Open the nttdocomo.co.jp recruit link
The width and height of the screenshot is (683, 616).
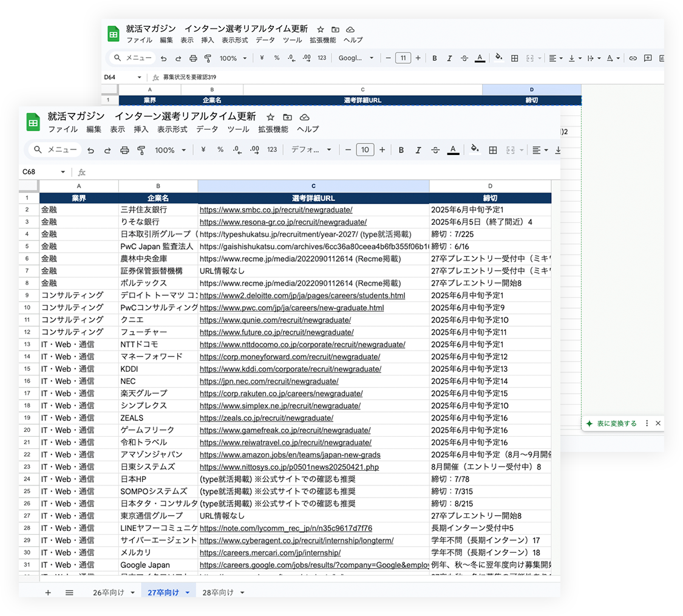pyautogui.click(x=302, y=344)
